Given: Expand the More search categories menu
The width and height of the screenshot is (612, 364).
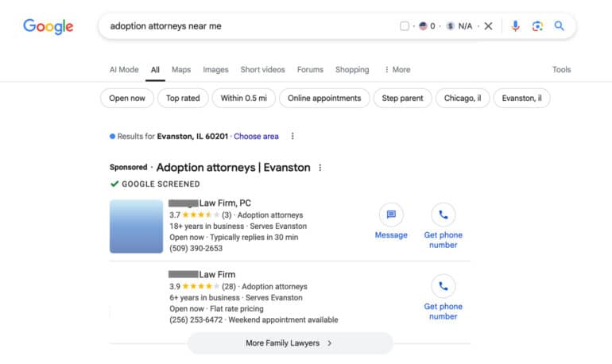Looking at the screenshot, I should [397, 70].
